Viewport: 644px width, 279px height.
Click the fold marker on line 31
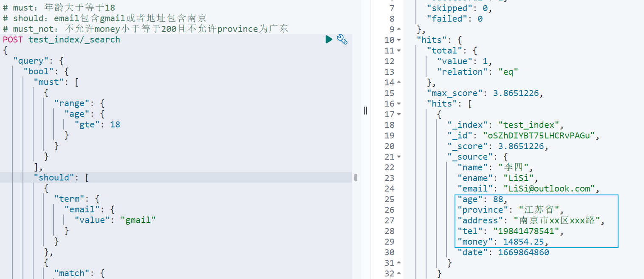coord(398,263)
